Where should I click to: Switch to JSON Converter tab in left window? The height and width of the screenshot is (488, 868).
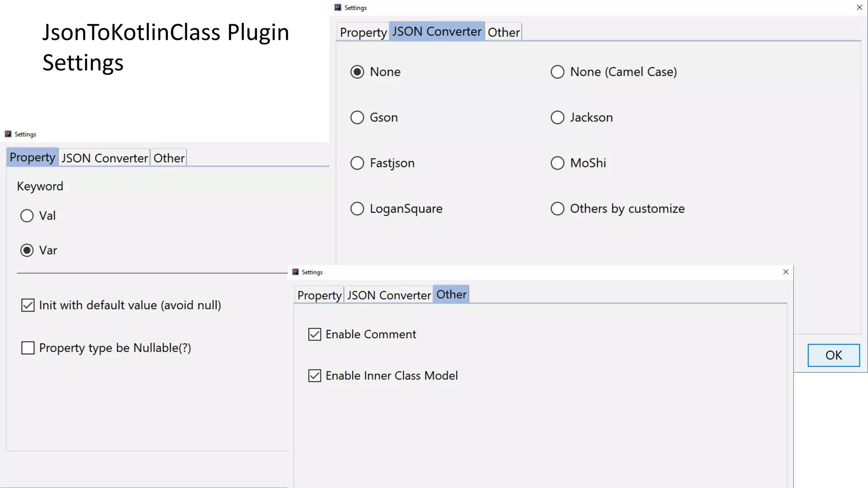pos(104,158)
